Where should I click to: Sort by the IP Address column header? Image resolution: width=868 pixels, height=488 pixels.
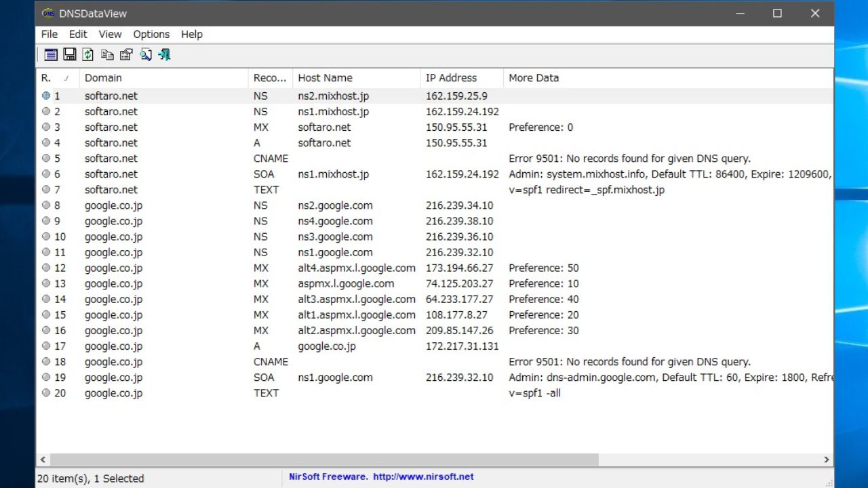click(x=462, y=78)
